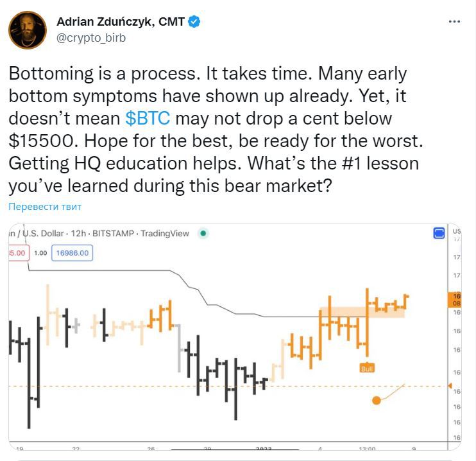The image size is (476, 461).
Task: Click the shaded orange zone rectangle
Action: point(362,311)
